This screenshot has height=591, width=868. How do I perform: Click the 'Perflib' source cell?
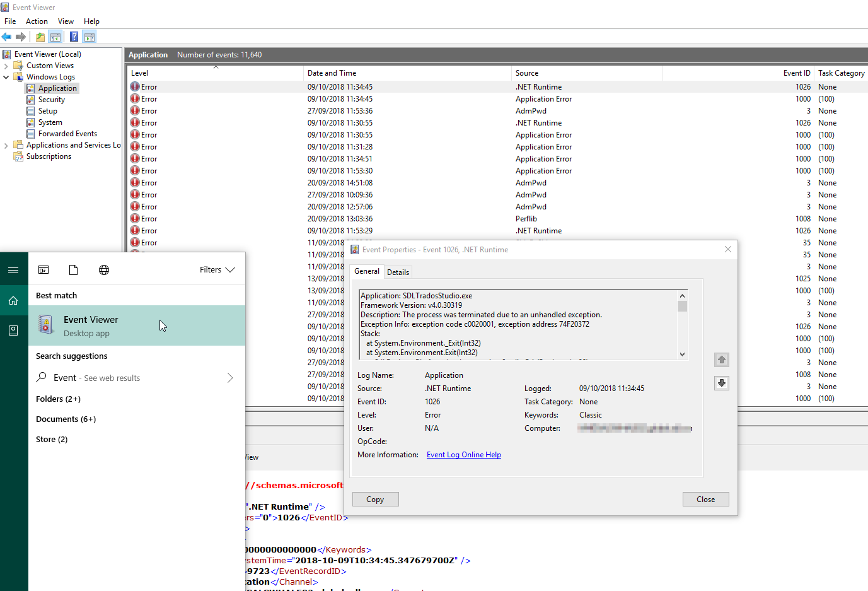click(526, 219)
